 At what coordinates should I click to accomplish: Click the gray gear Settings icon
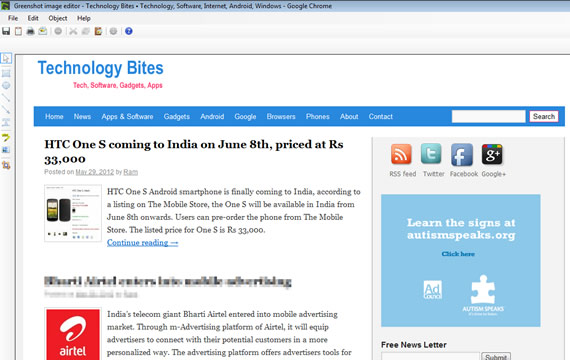pyautogui.click(x=113, y=31)
